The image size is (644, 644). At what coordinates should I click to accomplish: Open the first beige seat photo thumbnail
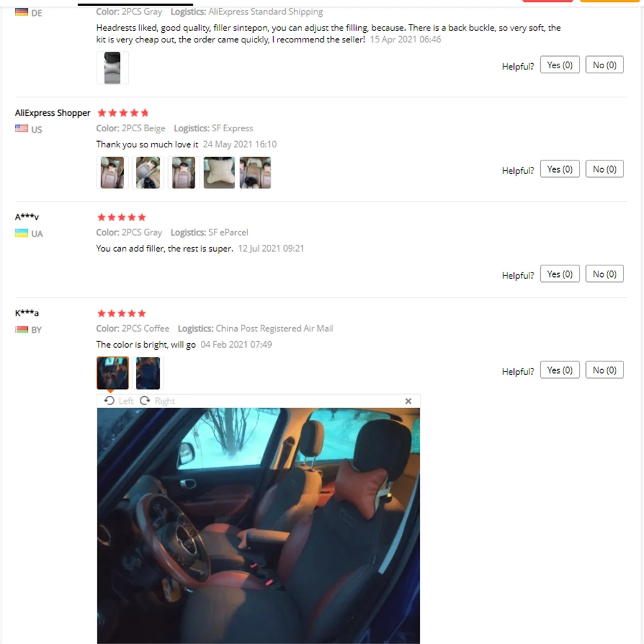[113, 173]
